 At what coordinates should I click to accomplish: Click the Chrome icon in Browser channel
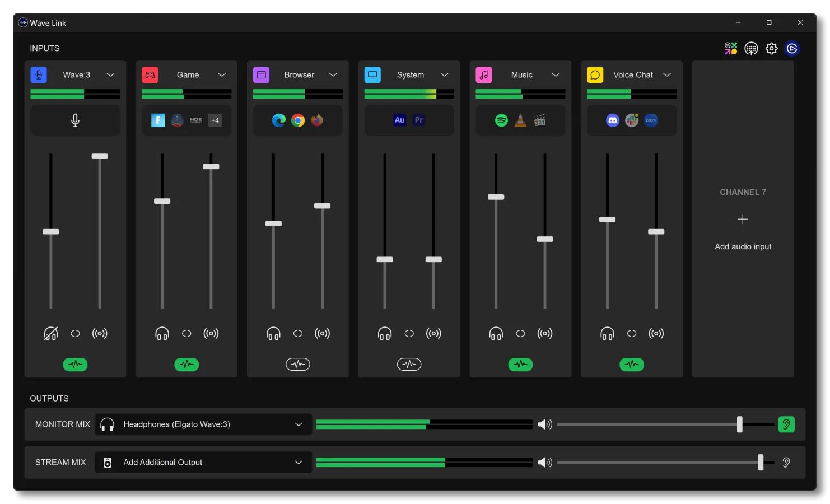[298, 120]
